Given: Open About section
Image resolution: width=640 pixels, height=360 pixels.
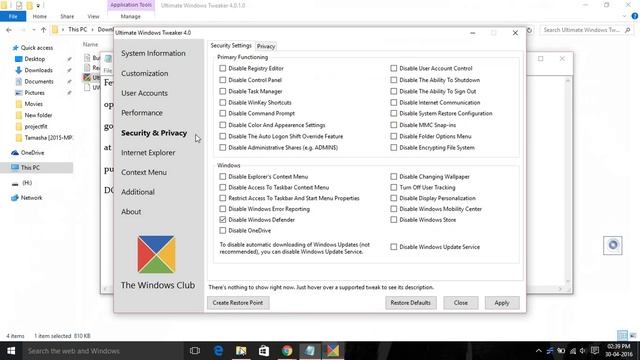Looking at the screenshot, I should (x=131, y=211).
